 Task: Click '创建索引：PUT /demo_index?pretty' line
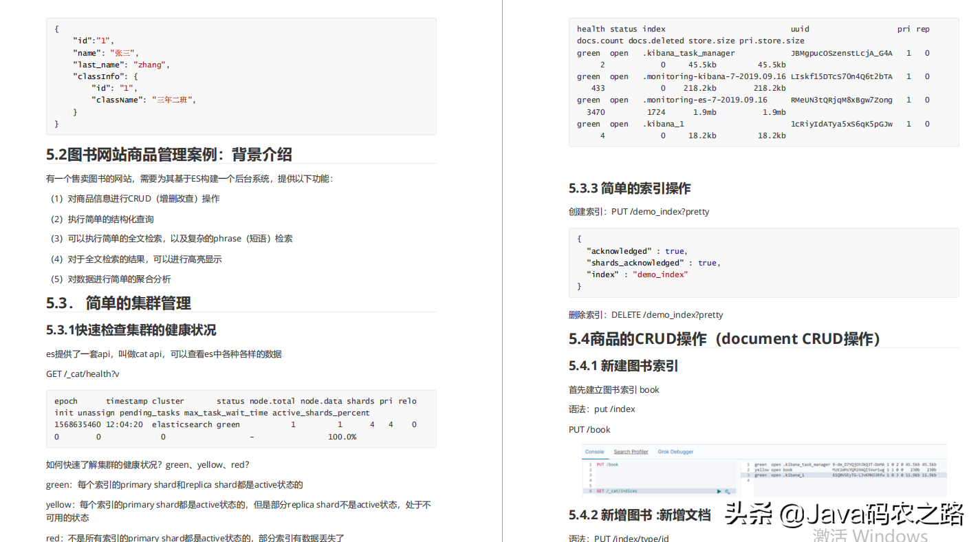639,212
